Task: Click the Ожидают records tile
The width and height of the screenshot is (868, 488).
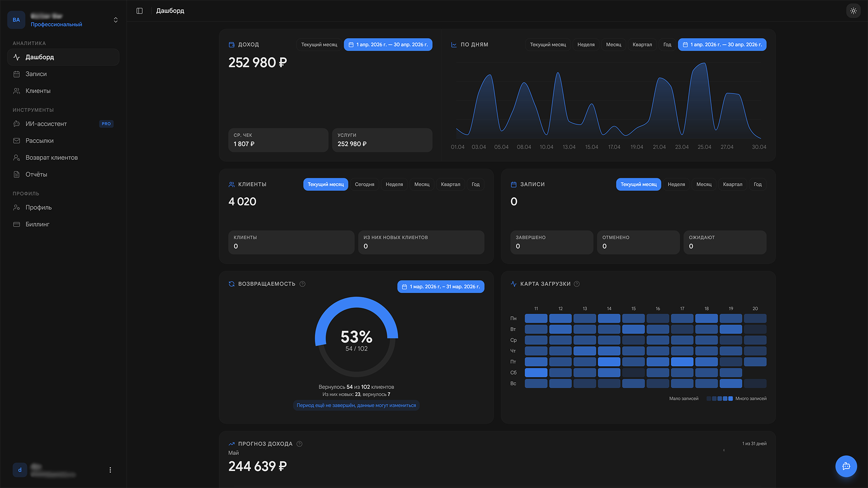Action: coord(725,242)
